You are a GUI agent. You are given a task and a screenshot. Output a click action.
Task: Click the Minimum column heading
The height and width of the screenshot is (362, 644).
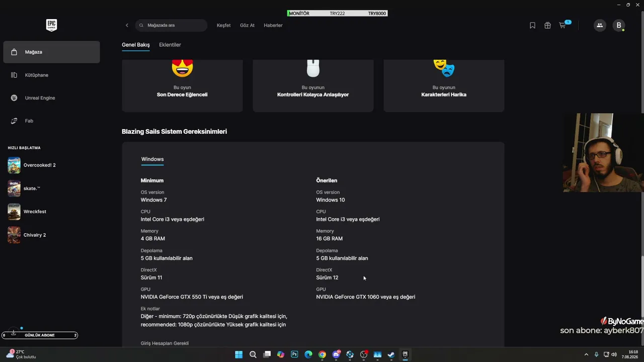pos(152,180)
